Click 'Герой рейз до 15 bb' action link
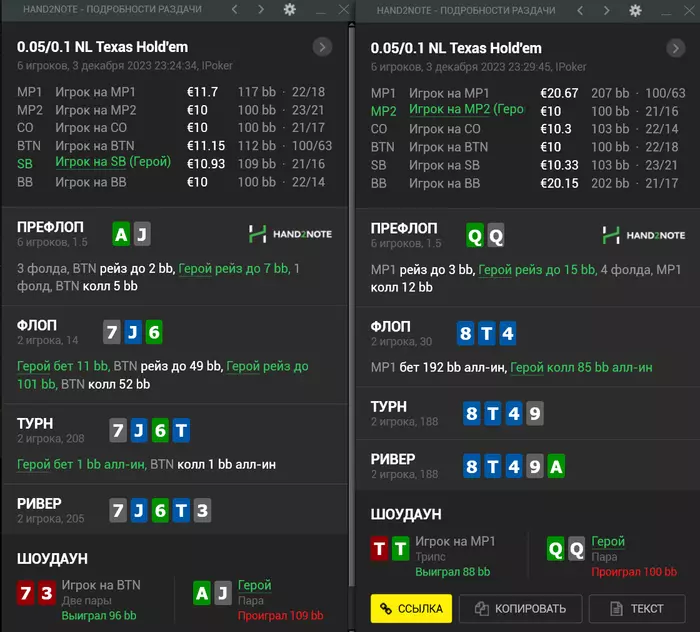Screen dimensions: 700x632 tap(538, 270)
